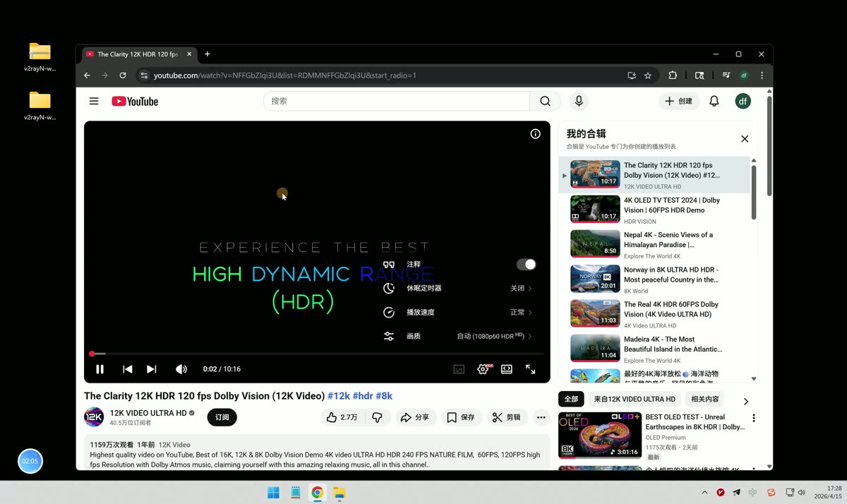Close player settings via gear icon
Screen dimensions: 847x504
(x=483, y=369)
